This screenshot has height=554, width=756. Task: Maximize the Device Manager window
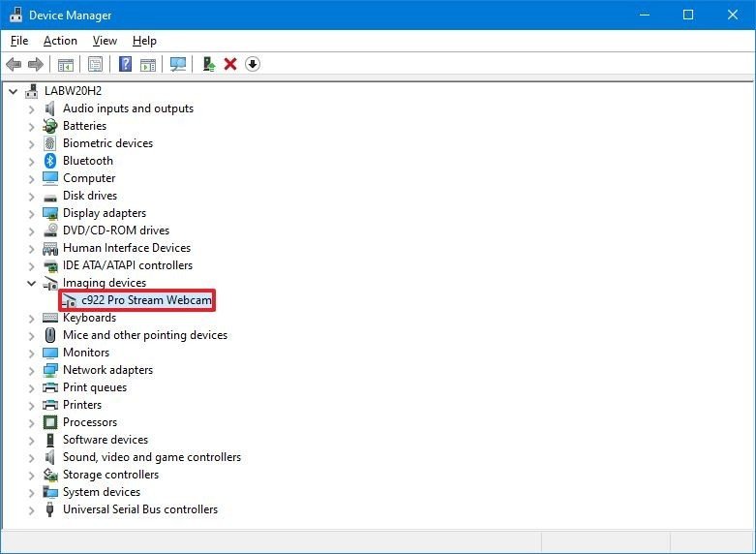688,15
